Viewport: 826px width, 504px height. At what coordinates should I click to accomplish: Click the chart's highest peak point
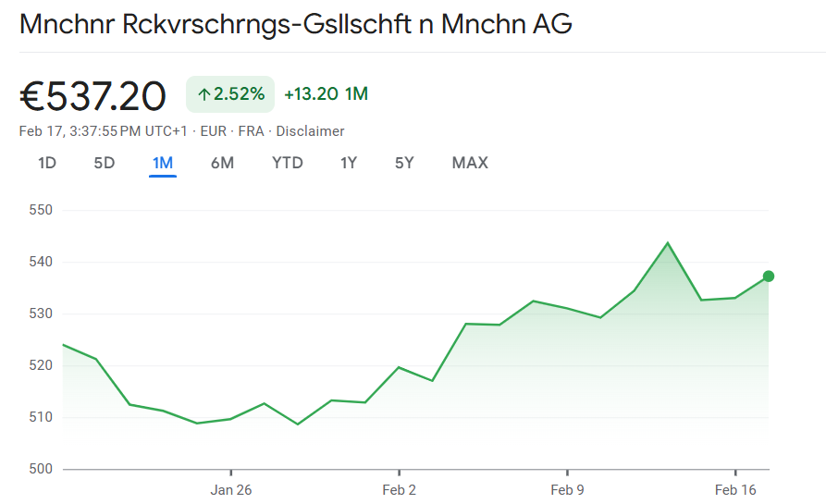(x=667, y=243)
